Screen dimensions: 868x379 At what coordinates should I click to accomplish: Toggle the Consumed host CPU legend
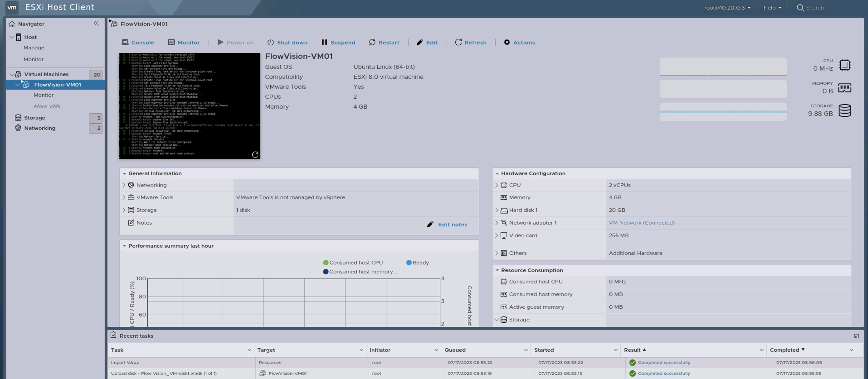pos(352,263)
